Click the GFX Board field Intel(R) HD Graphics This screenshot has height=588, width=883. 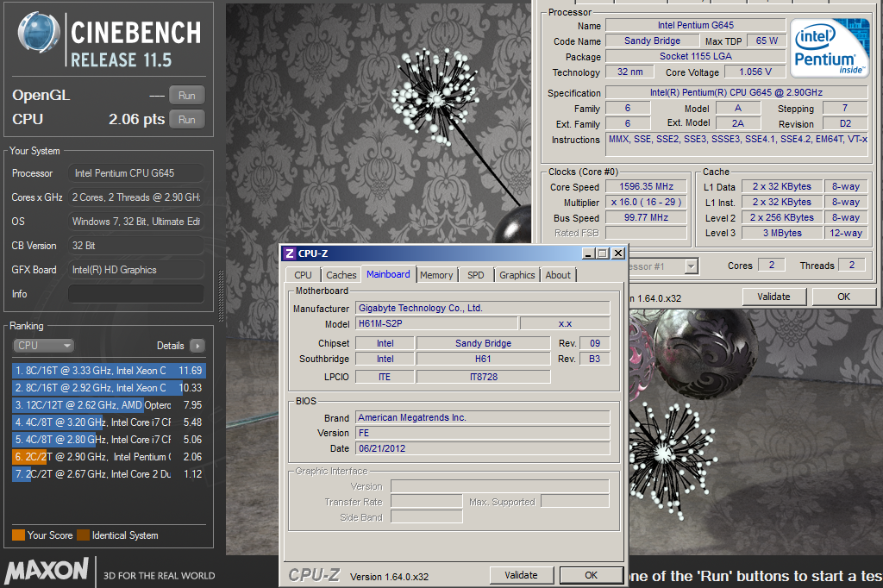[136, 270]
